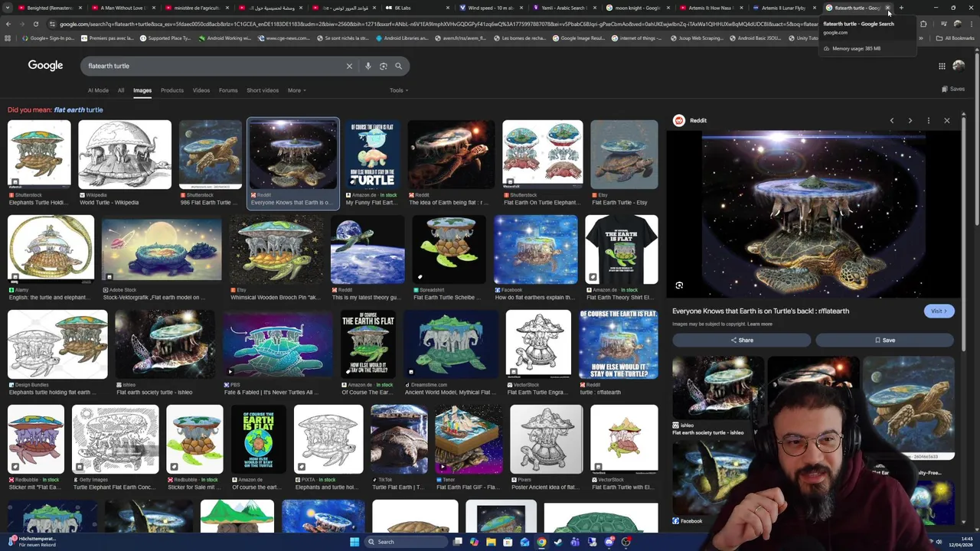Click the Save button in preview
980x551 pixels.
point(884,340)
